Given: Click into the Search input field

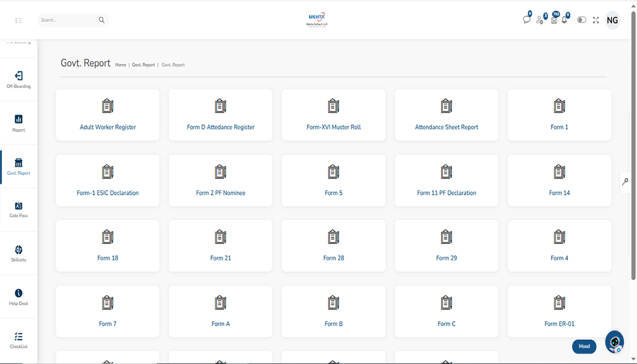Looking at the screenshot, I should pyautogui.click(x=67, y=20).
